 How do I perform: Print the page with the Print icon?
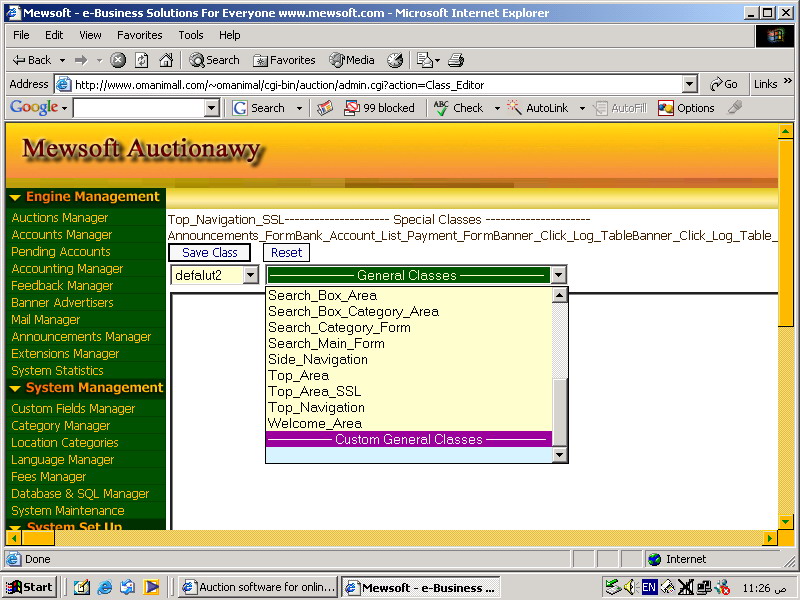(x=456, y=60)
